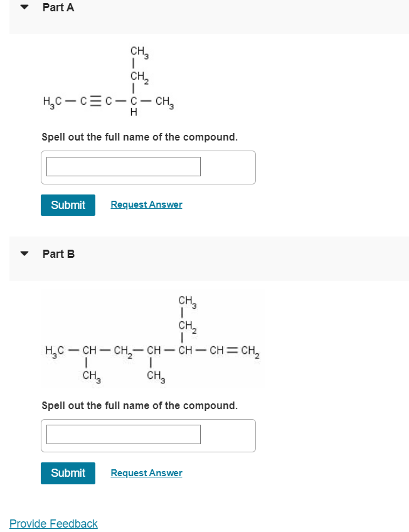Click inside Part A's answer text box
The image size is (409, 532).
(122, 166)
